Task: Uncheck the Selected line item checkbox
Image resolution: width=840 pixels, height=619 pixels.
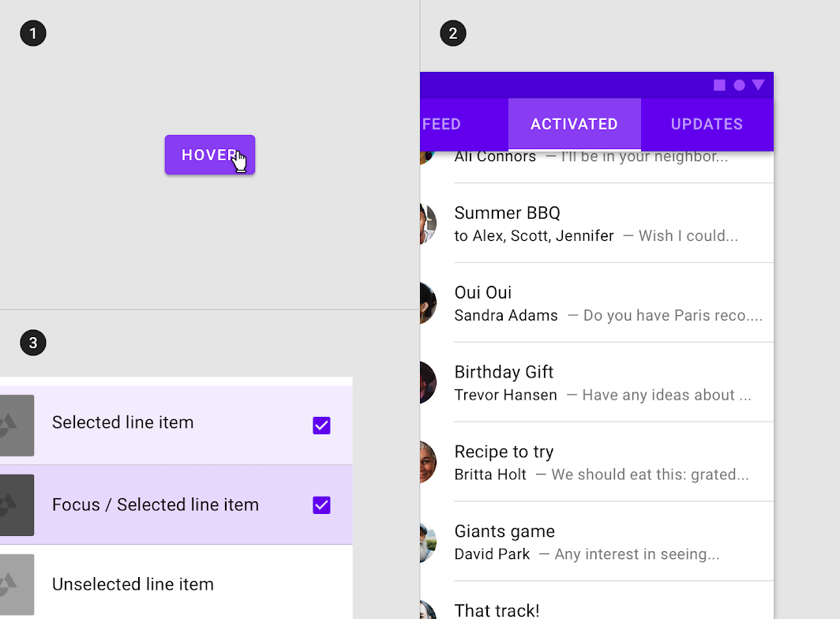Action: [321, 426]
